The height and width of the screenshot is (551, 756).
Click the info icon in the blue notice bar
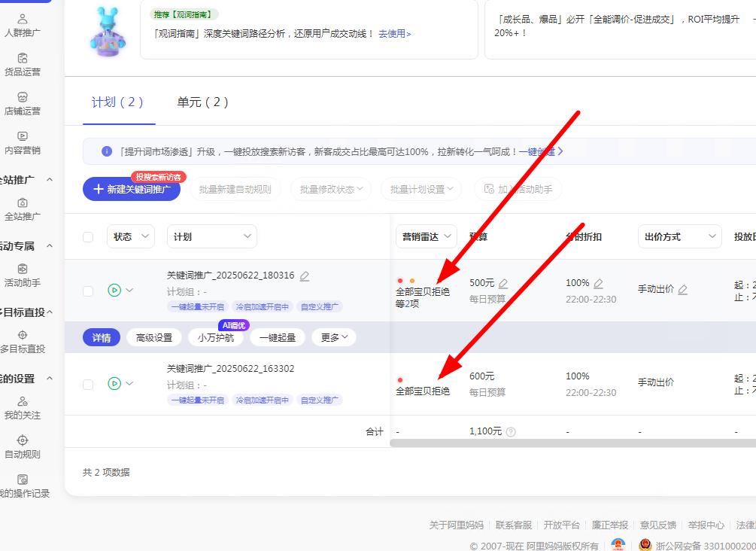pos(107,151)
